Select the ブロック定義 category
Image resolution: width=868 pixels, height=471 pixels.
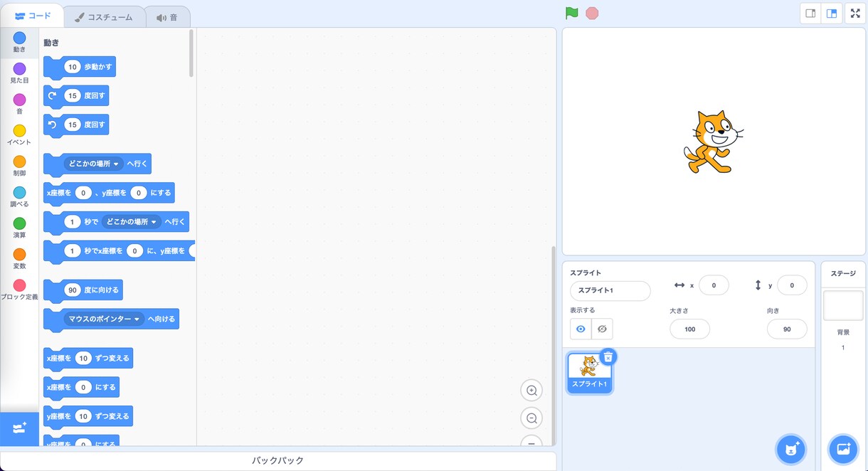(x=19, y=290)
